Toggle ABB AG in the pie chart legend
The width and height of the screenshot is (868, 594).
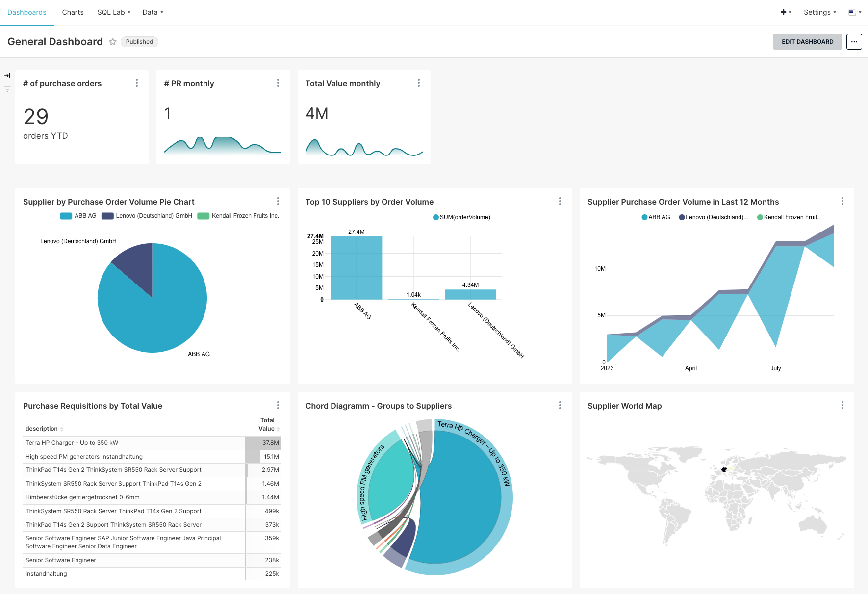point(84,215)
